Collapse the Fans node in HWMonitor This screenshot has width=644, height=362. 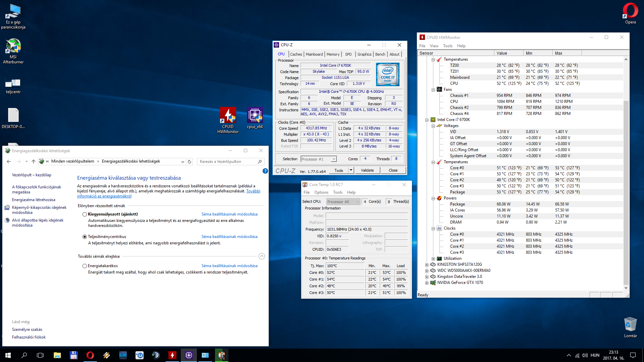tap(433, 89)
